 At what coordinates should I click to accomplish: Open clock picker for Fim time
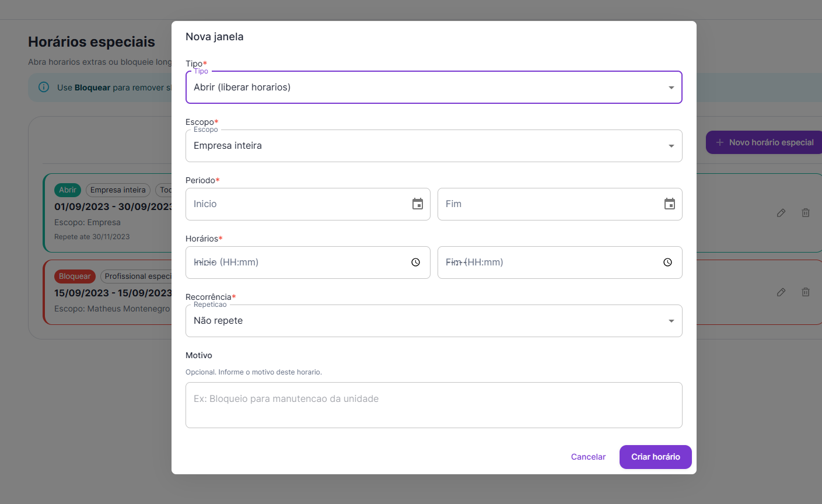pyautogui.click(x=668, y=262)
